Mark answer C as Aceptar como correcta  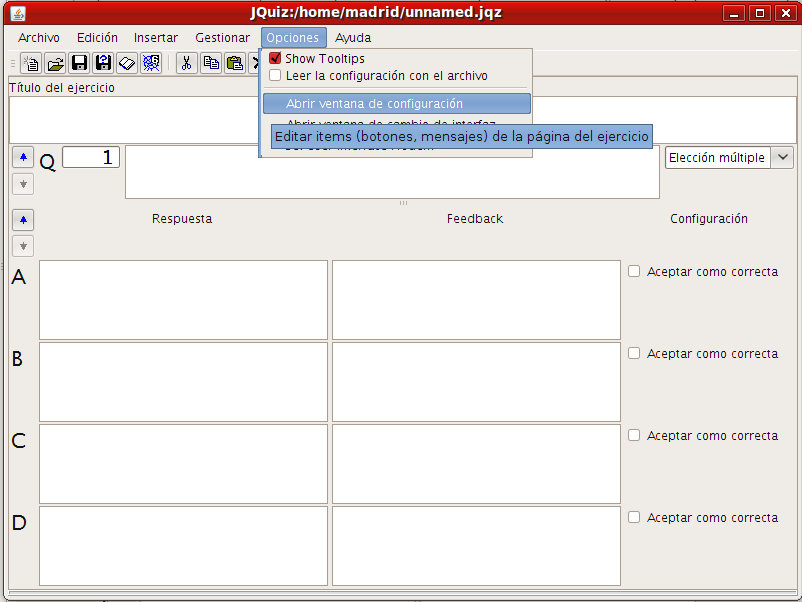click(x=634, y=435)
